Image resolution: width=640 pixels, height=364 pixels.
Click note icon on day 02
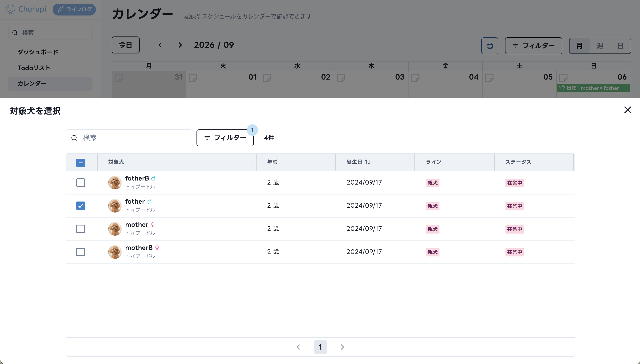point(267,78)
